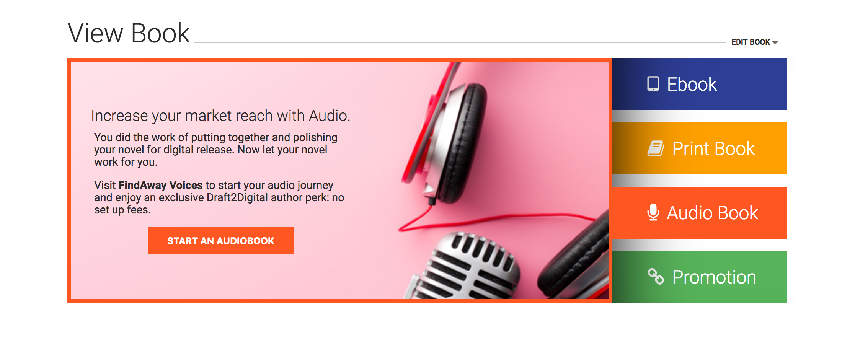Select the Print Book tab label

coord(713,148)
